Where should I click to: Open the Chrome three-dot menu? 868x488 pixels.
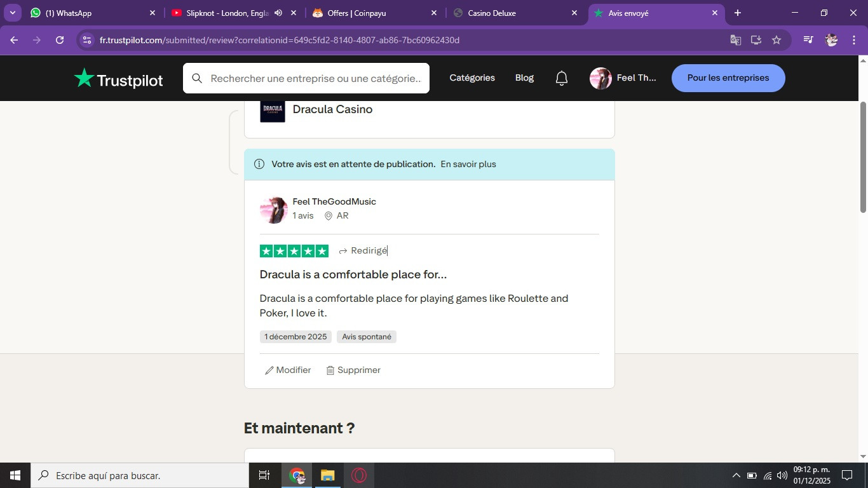pyautogui.click(x=853, y=40)
